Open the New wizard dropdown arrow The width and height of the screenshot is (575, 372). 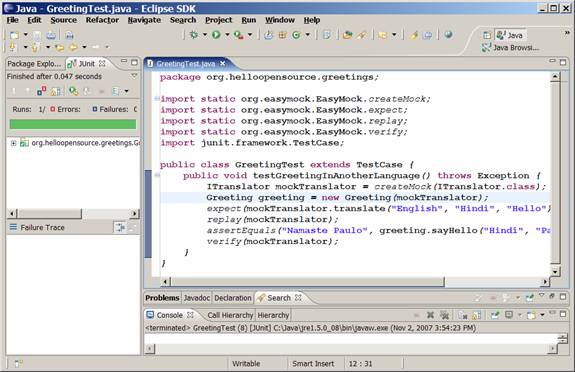tap(25, 35)
